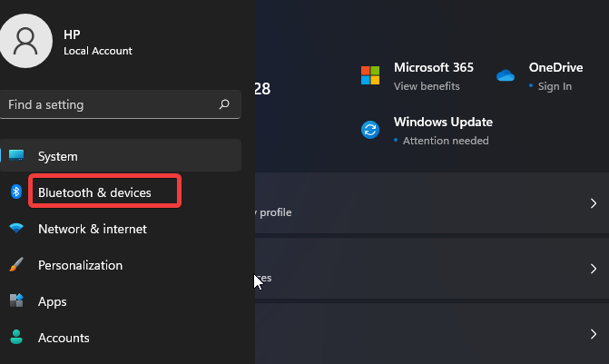Click the OneDrive cloud icon
The image size is (609, 364).
506,76
